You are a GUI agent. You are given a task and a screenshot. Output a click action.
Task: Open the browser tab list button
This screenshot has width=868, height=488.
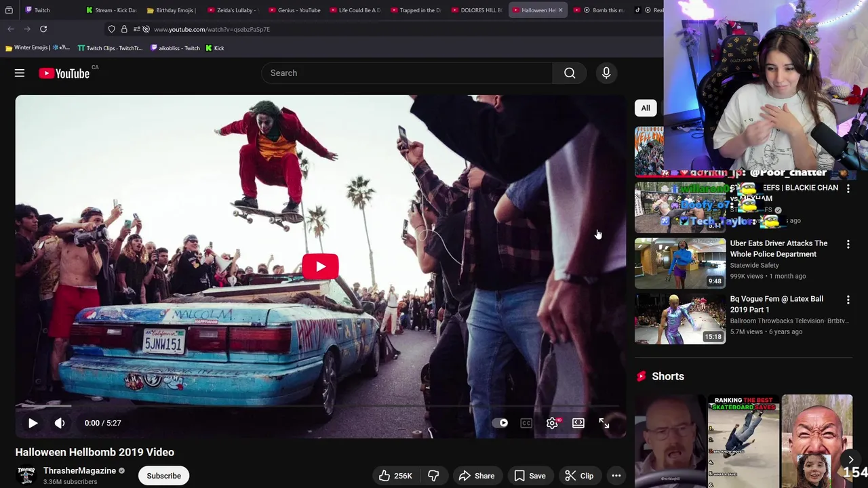9,10
